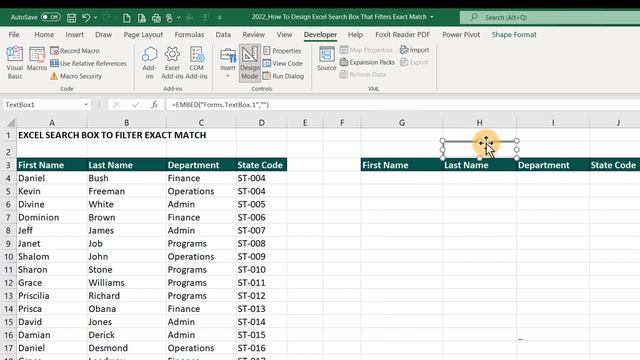The image size is (640, 360).
Task: Customize the Quick Access Toolbar dropdown
Action: (x=220, y=18)
